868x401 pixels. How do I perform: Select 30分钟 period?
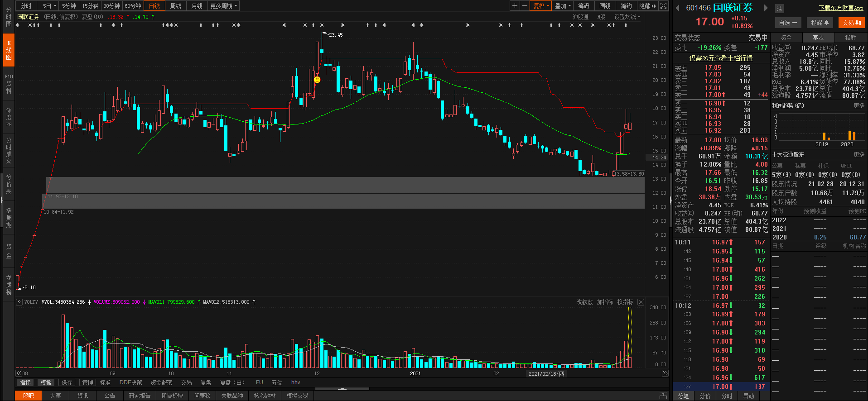click(x=111, y=6)
